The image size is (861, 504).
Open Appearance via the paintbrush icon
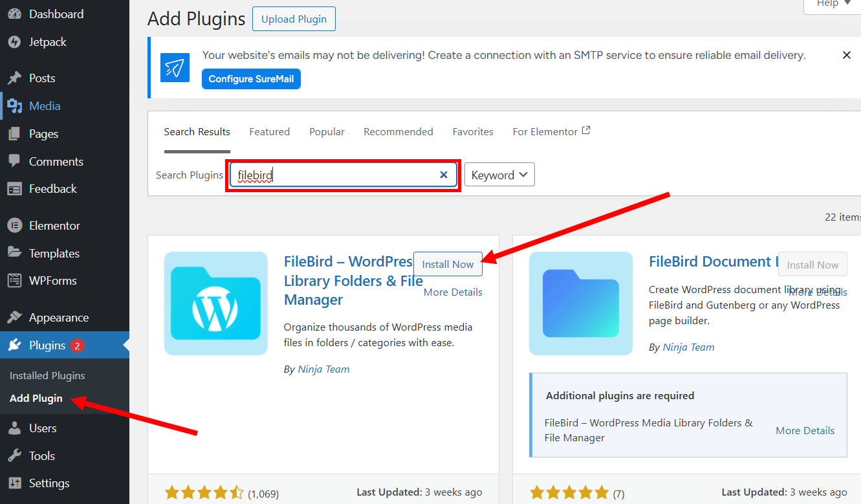16,317
